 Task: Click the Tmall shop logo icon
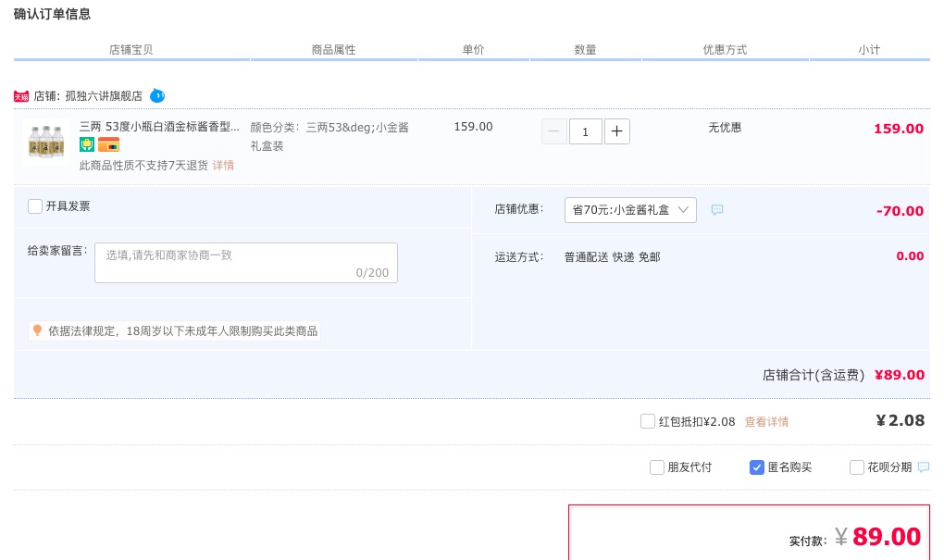point(21,96)
